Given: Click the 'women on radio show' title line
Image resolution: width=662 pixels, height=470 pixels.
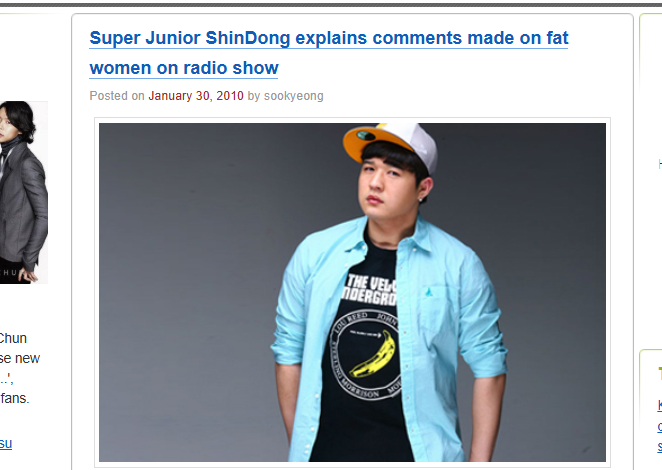Looking at the screenshot, I should [x=184, y=68].
